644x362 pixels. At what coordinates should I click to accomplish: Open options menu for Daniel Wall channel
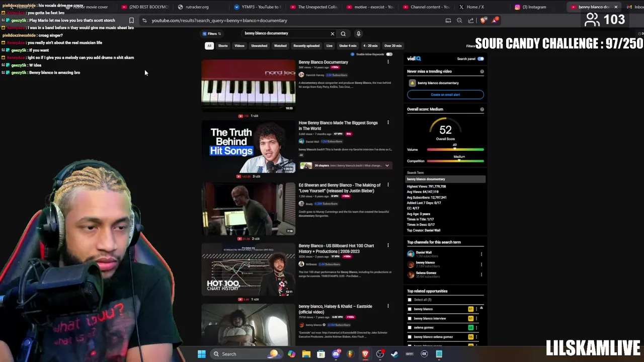(x=481, y=254)
